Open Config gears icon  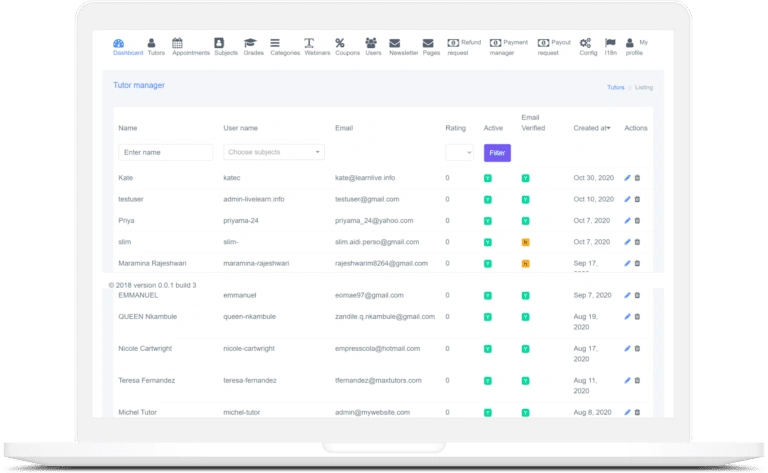pyautogui.click(x=585, y=43)
